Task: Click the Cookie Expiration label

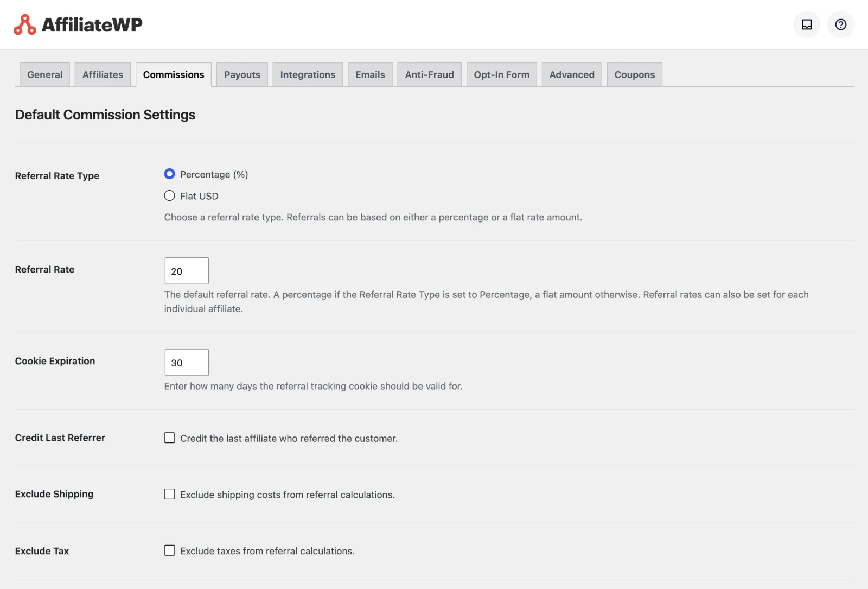Action: click(55, 361)
